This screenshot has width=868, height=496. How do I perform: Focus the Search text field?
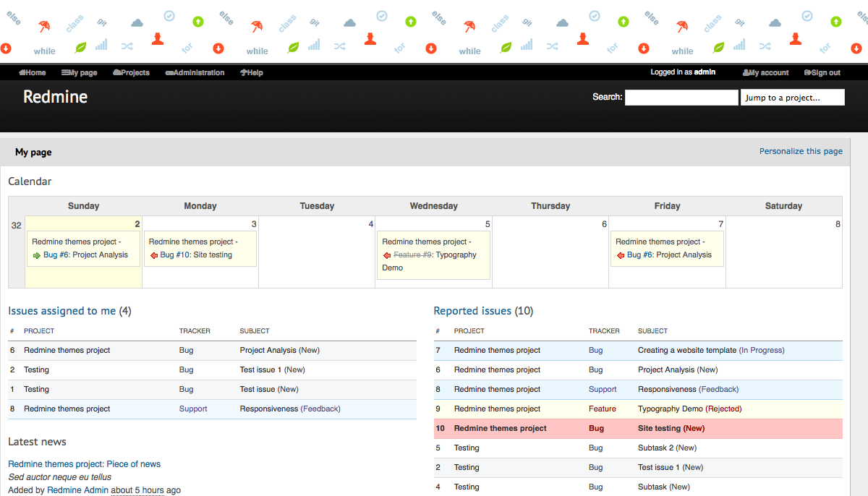click(x=681, y=98)
